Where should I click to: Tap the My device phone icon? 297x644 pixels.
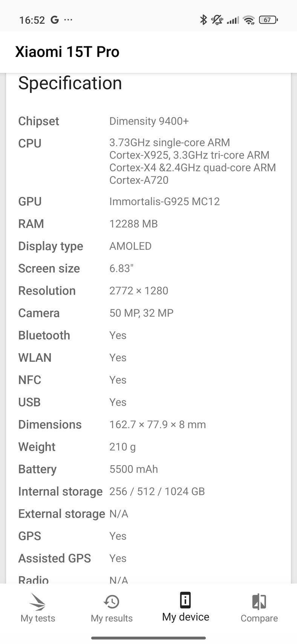[x=185, y=600]
